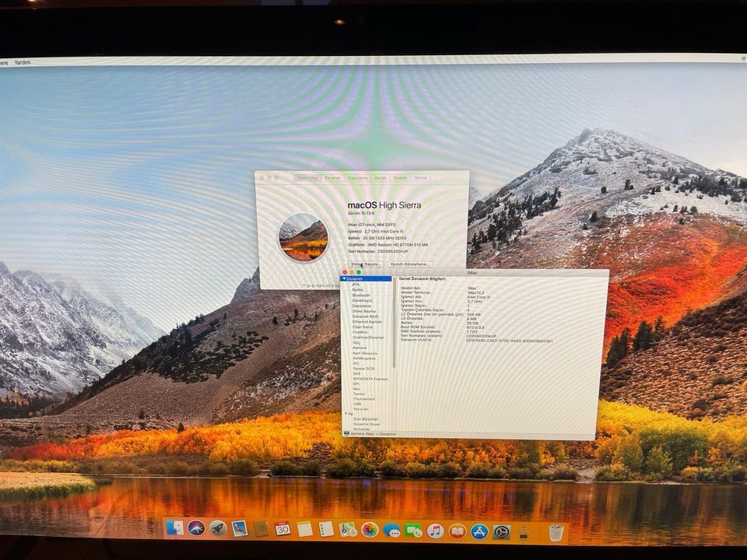The image size is (747, 560).
Task: Click Donanım in the bottom path bar
Action: point(388,434)
